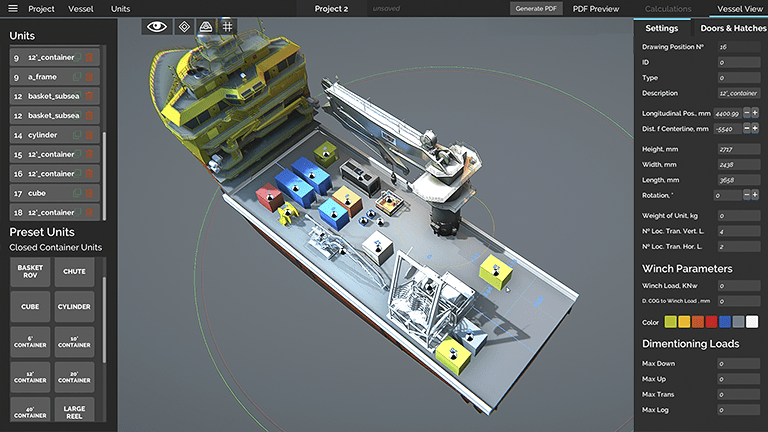Duplicate unit 18 12'_container via copy icon
768x432 pixels.
point(77,212)
